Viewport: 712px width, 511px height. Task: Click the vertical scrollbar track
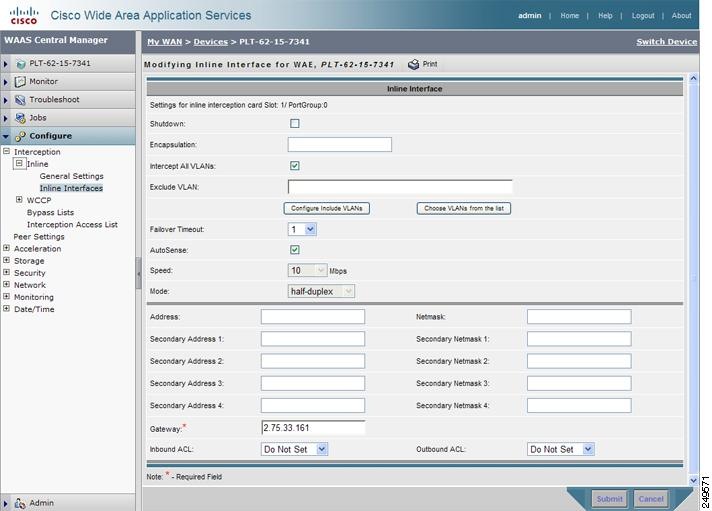click(693, 278)
